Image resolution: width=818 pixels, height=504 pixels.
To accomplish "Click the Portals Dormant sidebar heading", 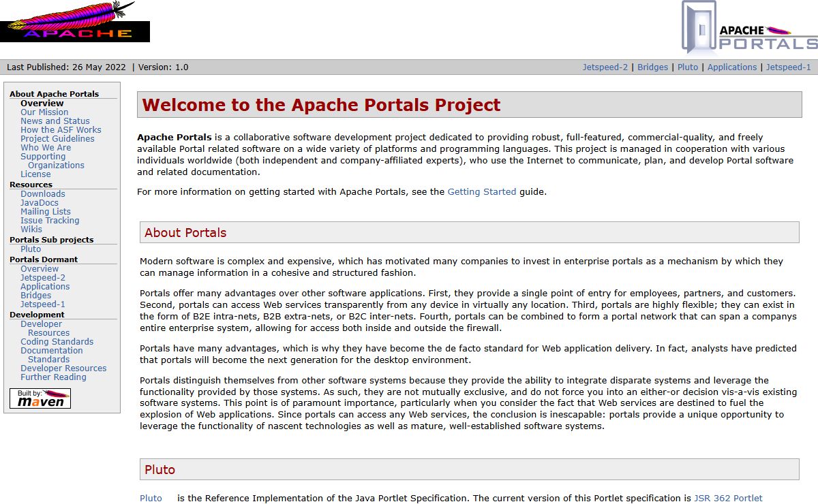I will pos(44,259).
